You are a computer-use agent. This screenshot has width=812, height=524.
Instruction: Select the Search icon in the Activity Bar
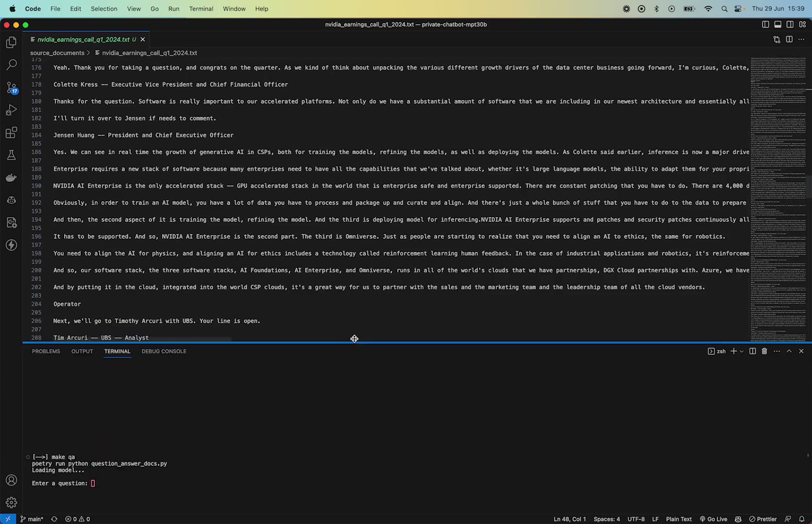pyautogui.click(x=11, y=65)
